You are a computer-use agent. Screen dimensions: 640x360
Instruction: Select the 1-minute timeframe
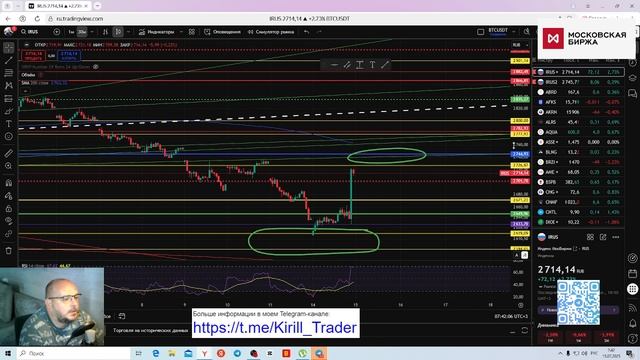[71, 32]
